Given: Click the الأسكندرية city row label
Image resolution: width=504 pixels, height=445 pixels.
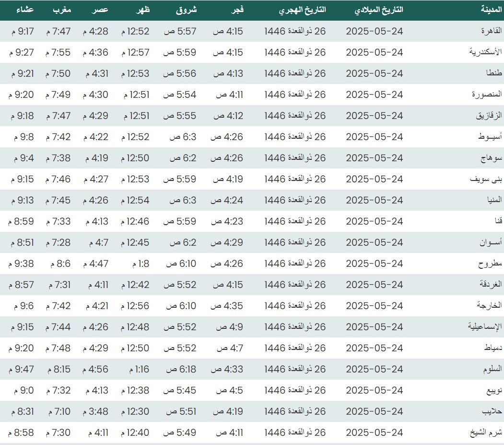Looking at the screenshot, I should point(485,52).
